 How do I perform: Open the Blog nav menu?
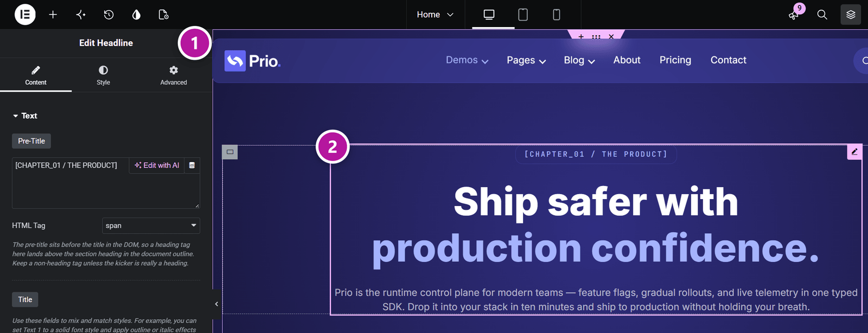(x=579, y=60)
